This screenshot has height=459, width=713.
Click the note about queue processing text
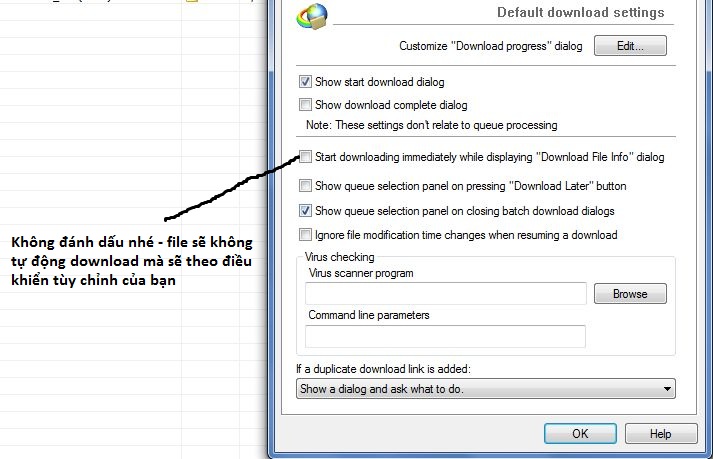coord(432,125)
